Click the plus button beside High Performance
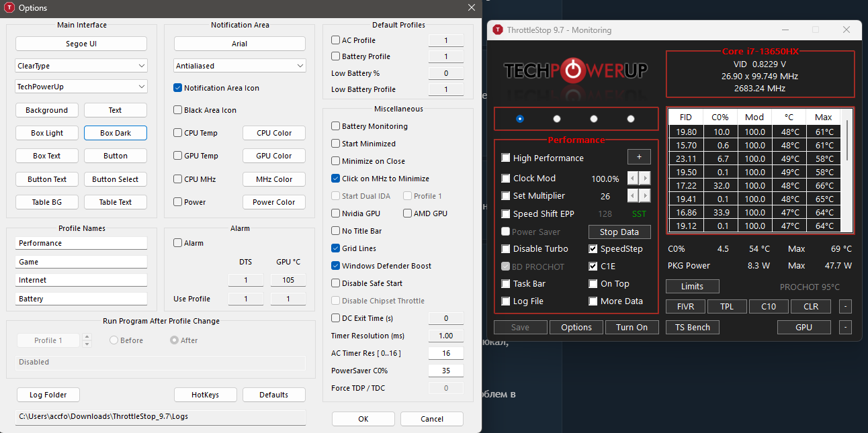Image resolution: width=868 pixels, height=433 pixels. pyautogui.click(x=639, y=157)
